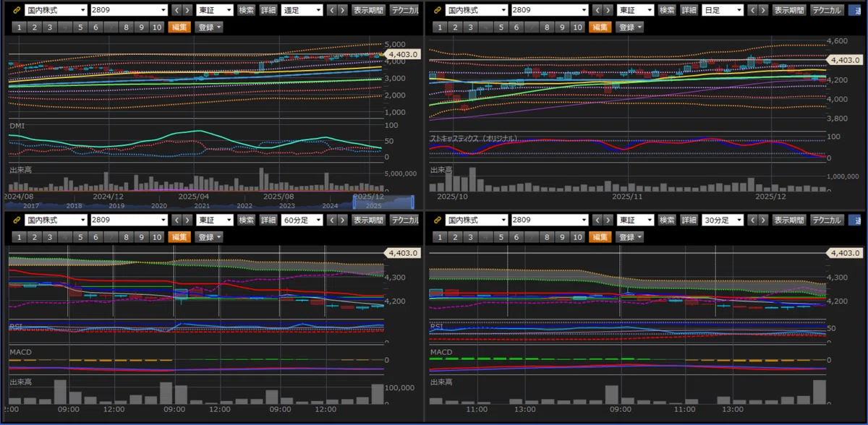Image resolution: width=868 pixels, height=425 pixels.
Task: Click 検索 button in 週足 panel
Action: [247, 11]
